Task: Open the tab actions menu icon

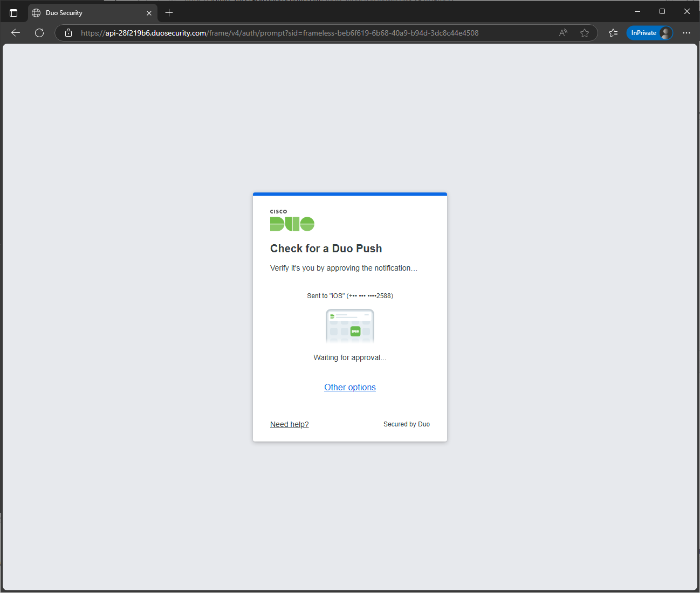Action: [x=13, y=12]
